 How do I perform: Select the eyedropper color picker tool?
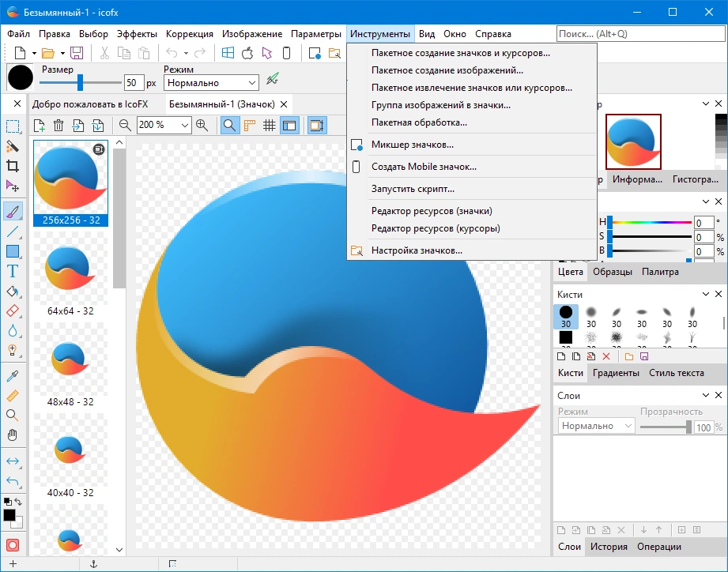[13, 376]
